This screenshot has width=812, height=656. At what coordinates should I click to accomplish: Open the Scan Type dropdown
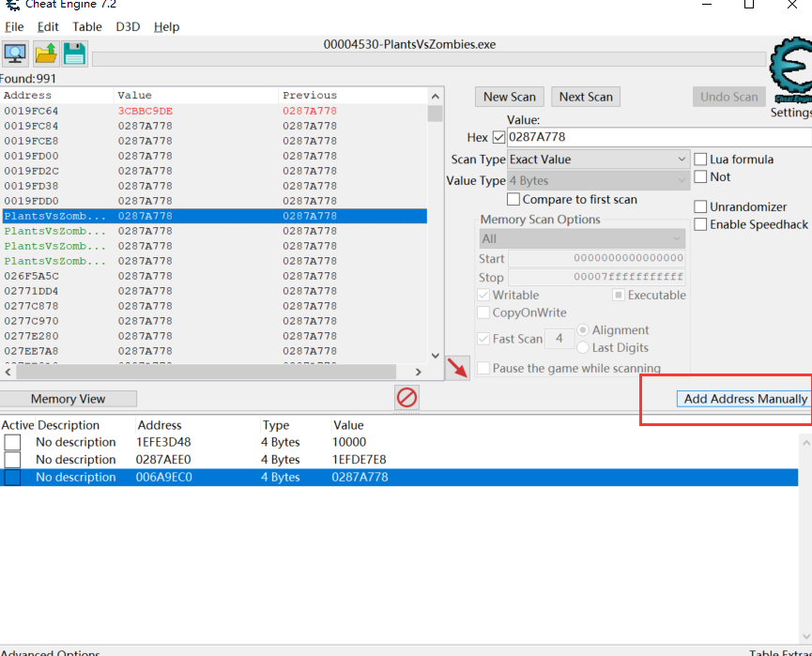coord(598,160)
